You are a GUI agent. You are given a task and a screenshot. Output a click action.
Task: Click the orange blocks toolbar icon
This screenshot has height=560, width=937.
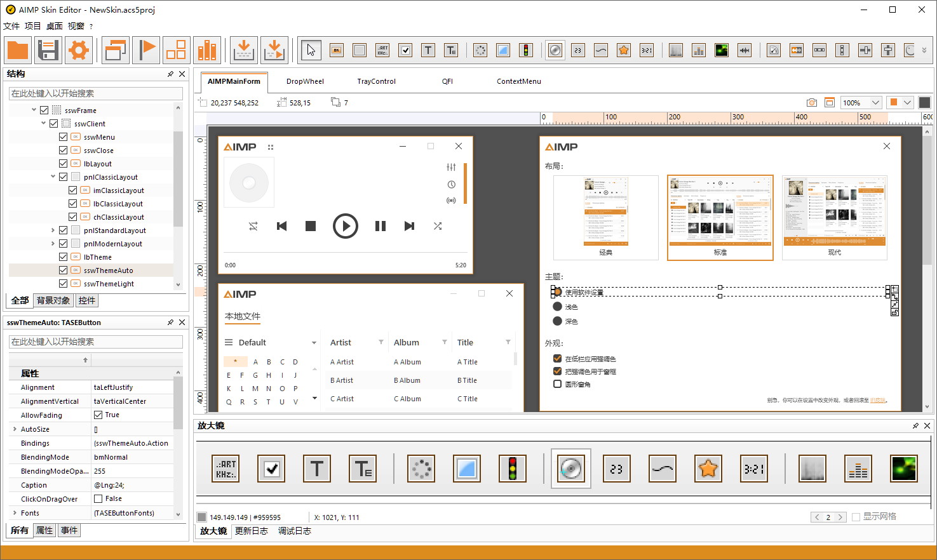pos(176,50)
